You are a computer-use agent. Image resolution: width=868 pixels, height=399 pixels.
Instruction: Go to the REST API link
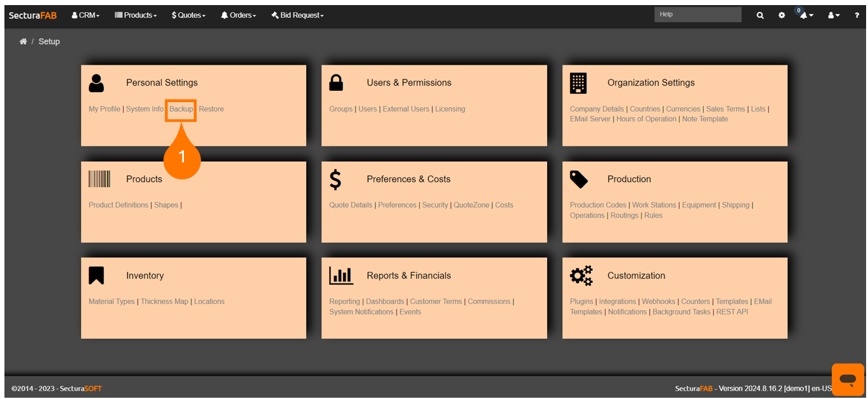coord(732,311)
